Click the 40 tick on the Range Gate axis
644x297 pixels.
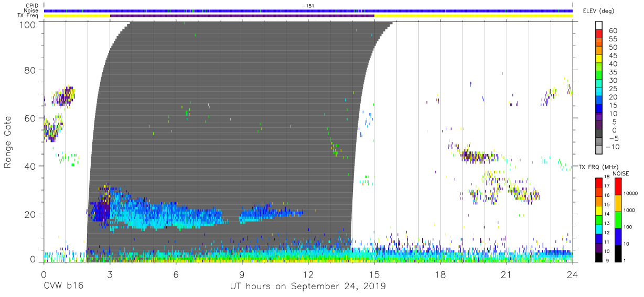(30, 166)
